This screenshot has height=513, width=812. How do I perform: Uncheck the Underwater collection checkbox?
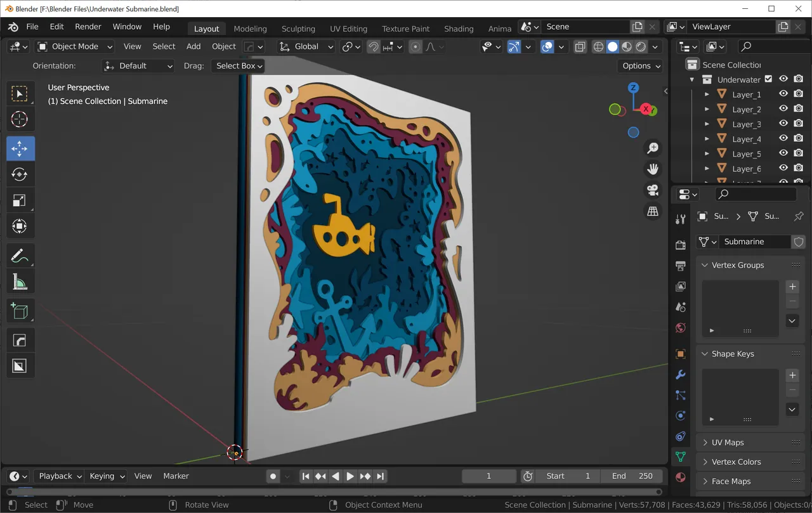click(x=768, y=79)
